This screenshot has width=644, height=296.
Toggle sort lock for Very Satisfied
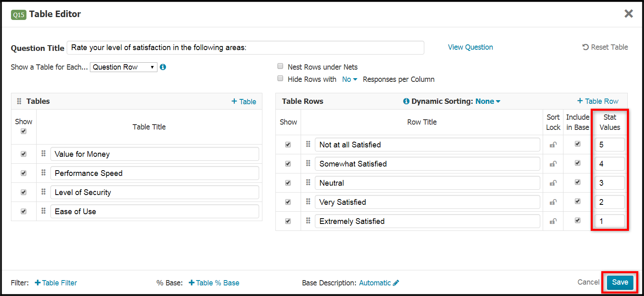[x=553, y=202]
